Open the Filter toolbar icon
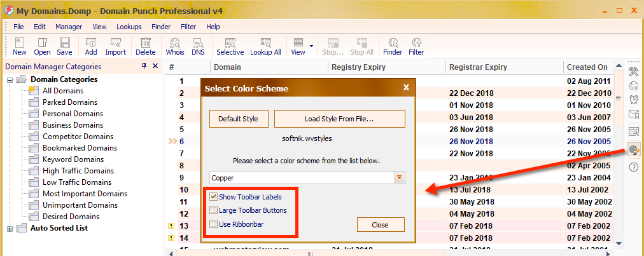This screenshot has width=644, height=256. pyautogui.click(x=416, y=46)
